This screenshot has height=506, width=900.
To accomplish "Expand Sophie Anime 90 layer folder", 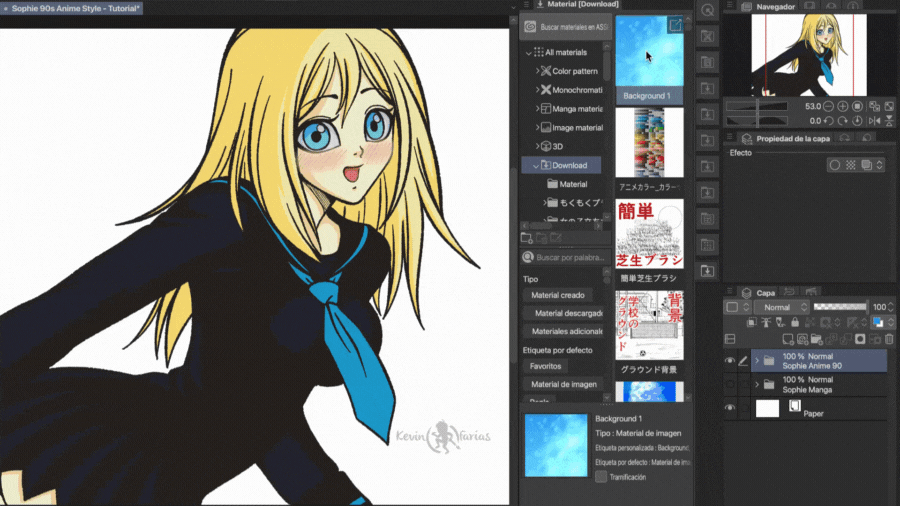I will [757, 361].
